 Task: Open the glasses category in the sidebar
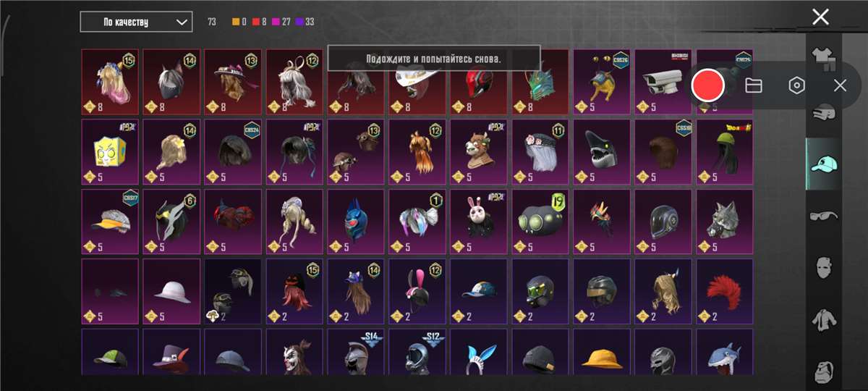(824, 216)
